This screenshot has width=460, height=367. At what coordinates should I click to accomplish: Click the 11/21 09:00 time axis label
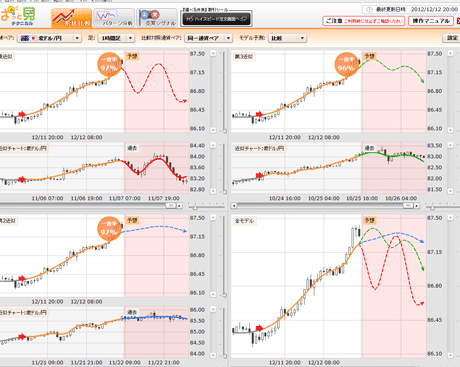tap(47, 362)
